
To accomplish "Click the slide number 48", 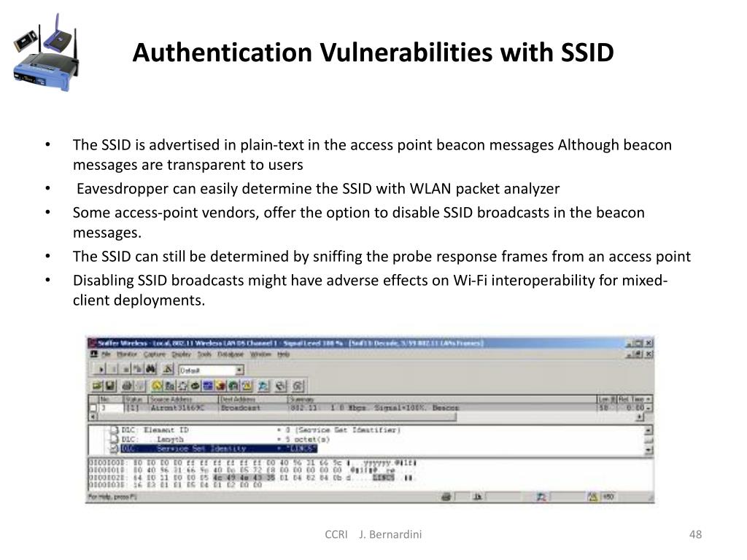I will click(695, 534).
